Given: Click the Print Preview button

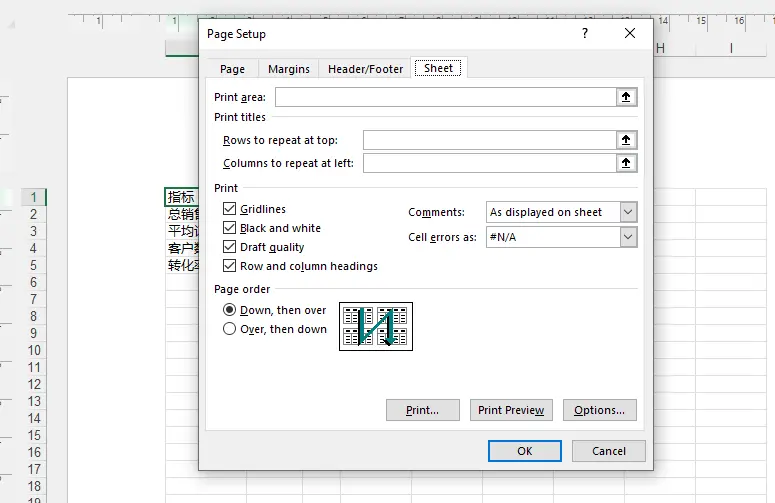Looking at the screenshot, I should click(511, 410).
